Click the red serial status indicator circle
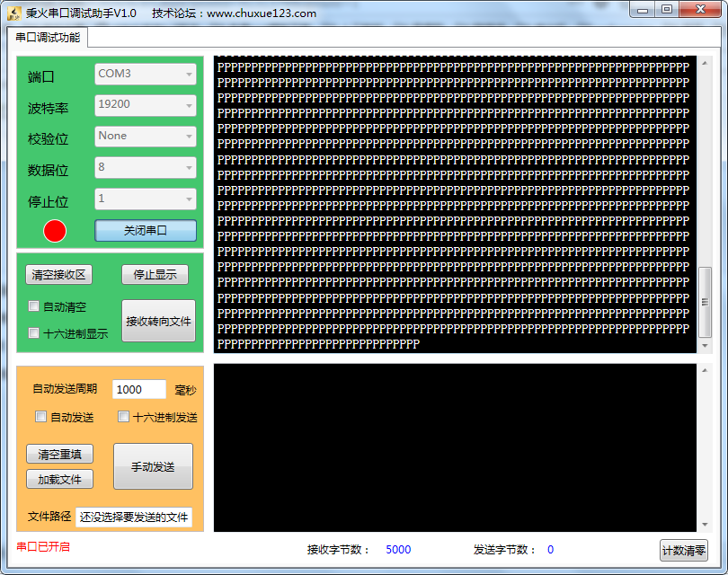This screenshot has width=728, height=575. coord(55,231)
